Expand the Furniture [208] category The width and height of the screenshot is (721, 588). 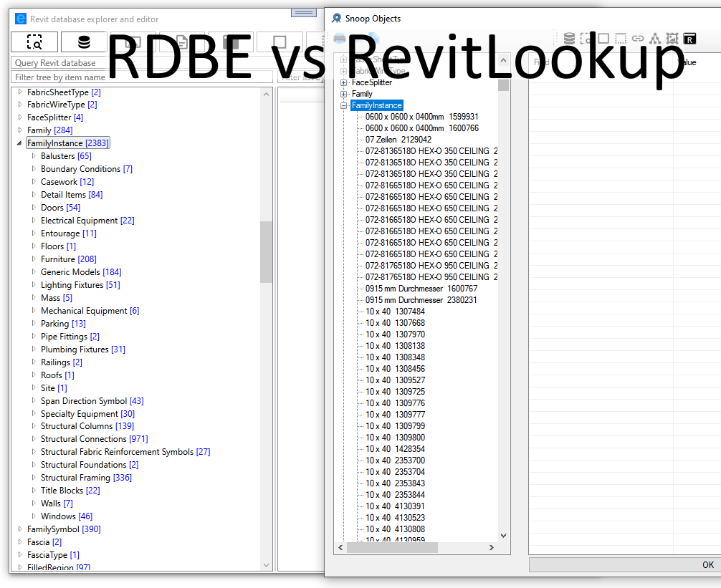click(34, 259)
